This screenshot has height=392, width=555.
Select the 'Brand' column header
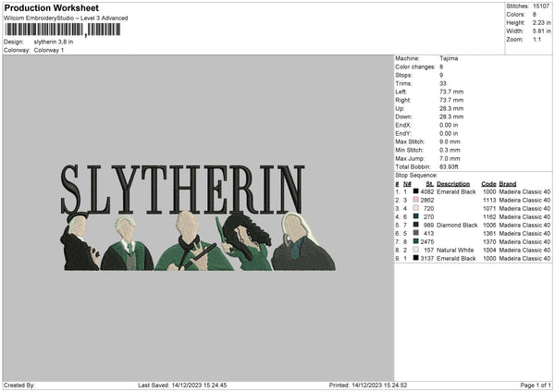[508, 184]
